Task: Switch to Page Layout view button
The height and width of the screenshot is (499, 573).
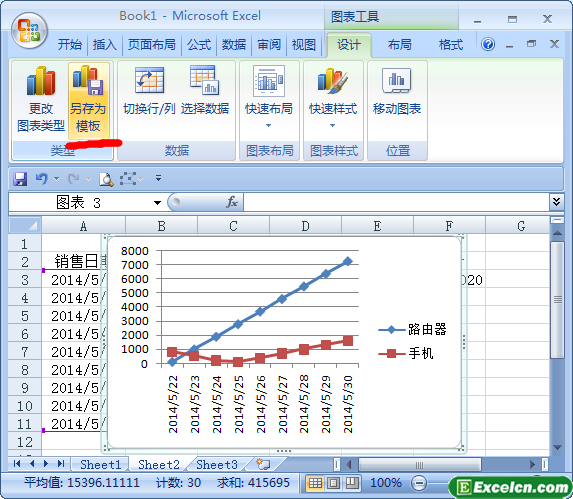Action: (333, 483)
